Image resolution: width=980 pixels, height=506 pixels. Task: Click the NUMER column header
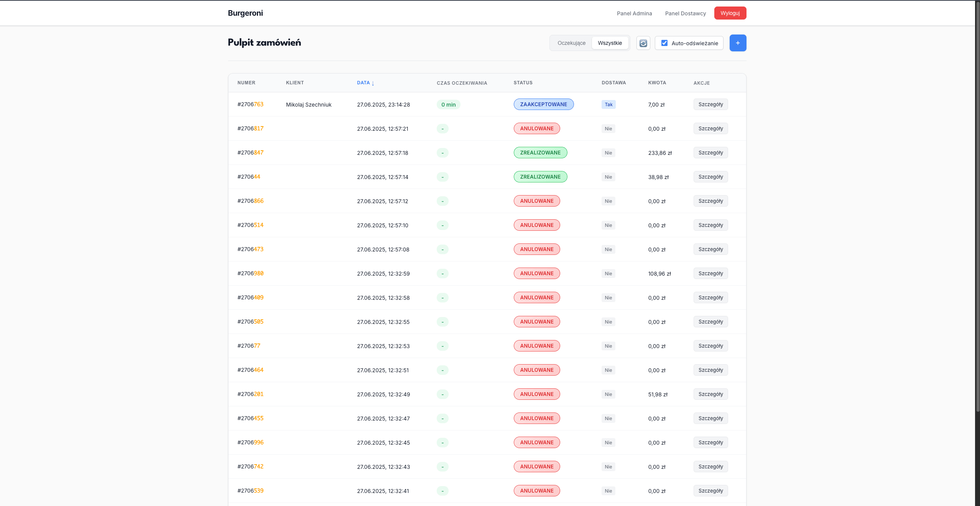(246, 83)
